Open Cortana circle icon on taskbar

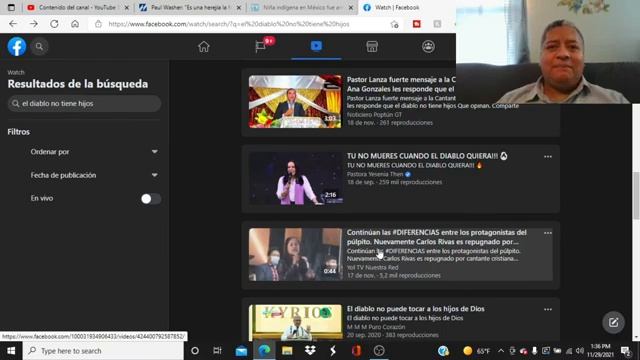[195, 351]
